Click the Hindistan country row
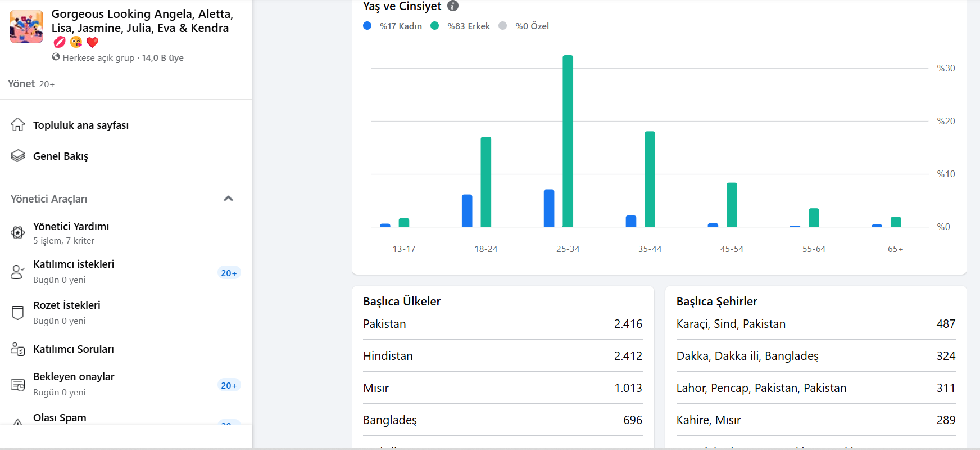This screenshot has width=980, height=450. pos(503,356)
